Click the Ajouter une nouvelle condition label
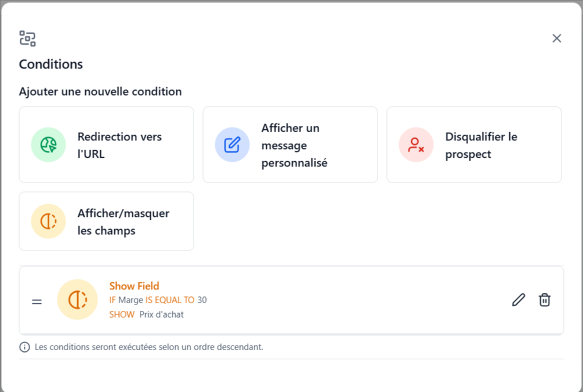The image size is (583, 392). [x=100, y=92]
